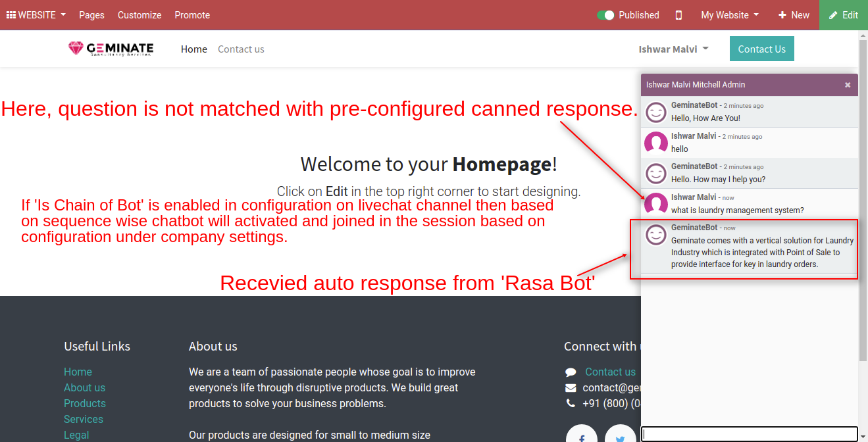Switch to mobile preview icon
This screenshot has width=868, height=442.
(x=679, y=15)
